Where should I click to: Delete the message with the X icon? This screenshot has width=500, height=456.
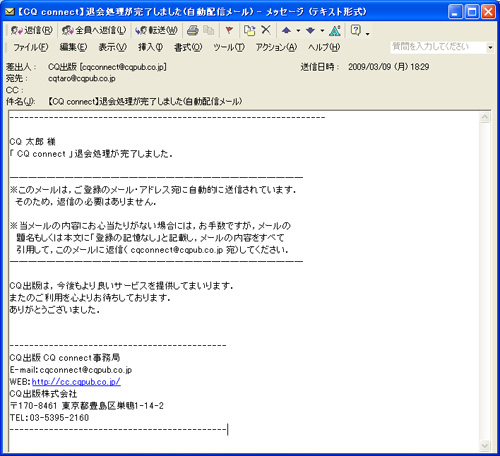tap(266, 30)
